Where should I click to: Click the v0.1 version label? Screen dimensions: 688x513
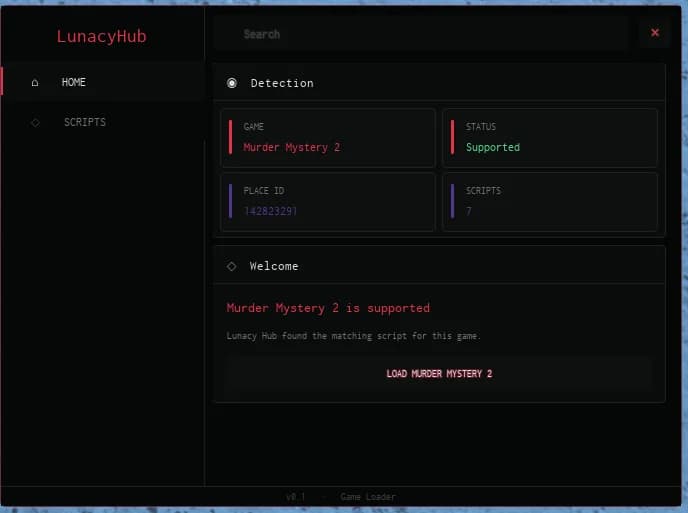point(295,497)
